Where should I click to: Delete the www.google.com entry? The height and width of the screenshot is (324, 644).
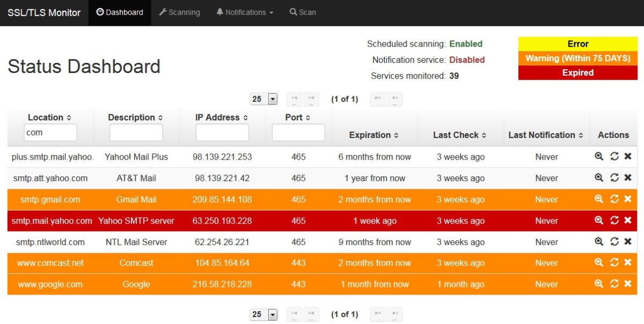point(627,284)
